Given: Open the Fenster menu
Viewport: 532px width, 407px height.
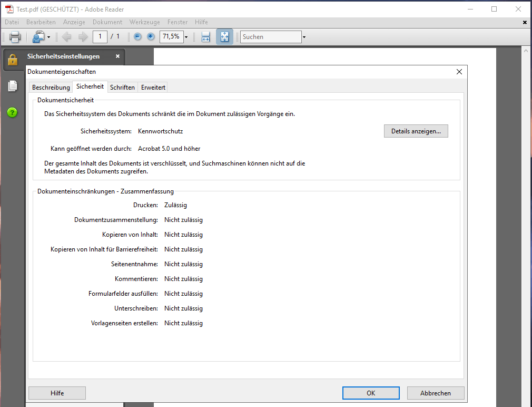Looking at the screenshot, I should coord(178,22).
